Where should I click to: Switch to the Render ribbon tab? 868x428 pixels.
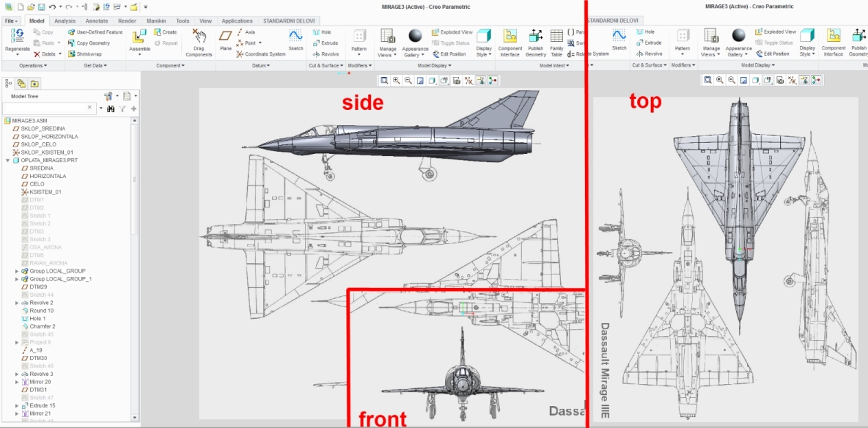coord(127,21)
